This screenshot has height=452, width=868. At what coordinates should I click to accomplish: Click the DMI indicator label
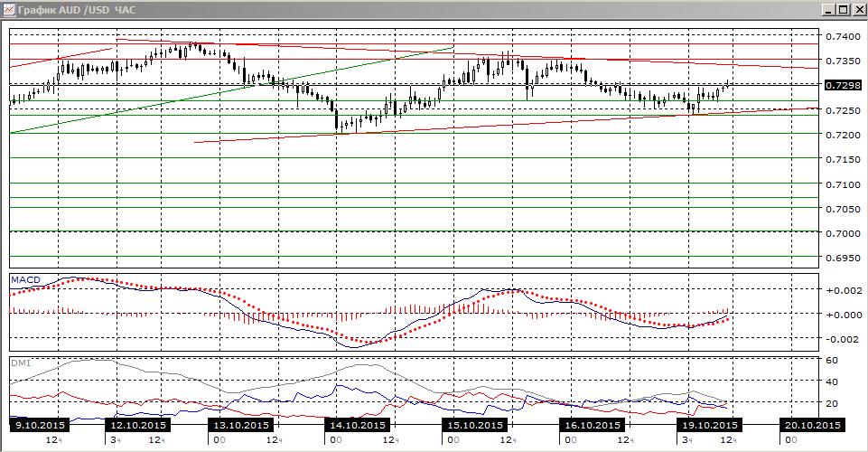tap(21, 363)
